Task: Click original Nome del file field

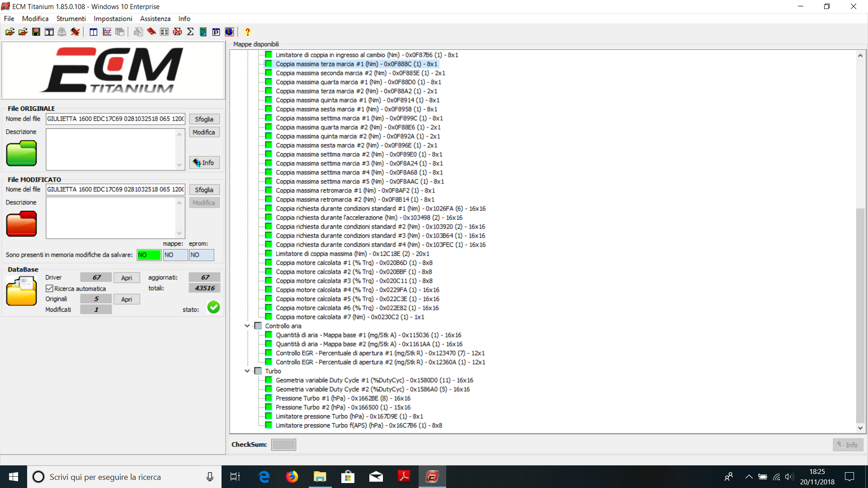Action: pos(116,119)
